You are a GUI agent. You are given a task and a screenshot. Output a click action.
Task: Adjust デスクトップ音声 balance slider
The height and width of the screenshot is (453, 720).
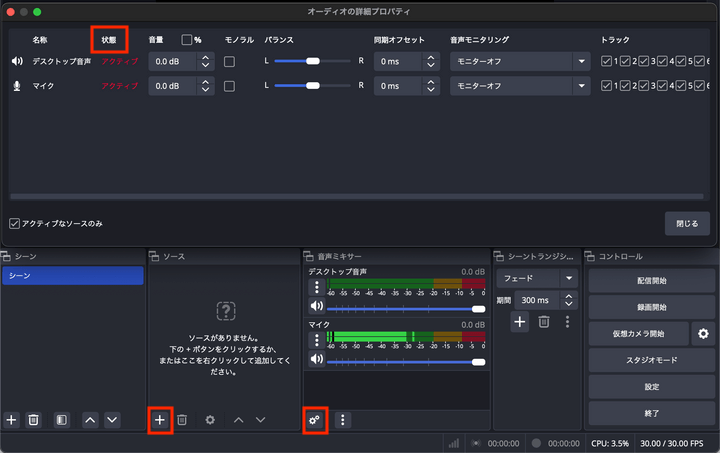point(312,61)
